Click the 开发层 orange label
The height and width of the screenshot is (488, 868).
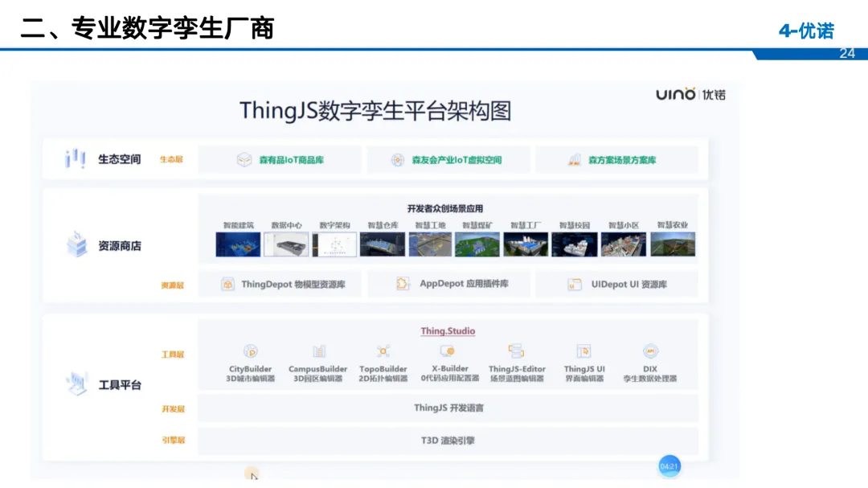pos(174,408)
